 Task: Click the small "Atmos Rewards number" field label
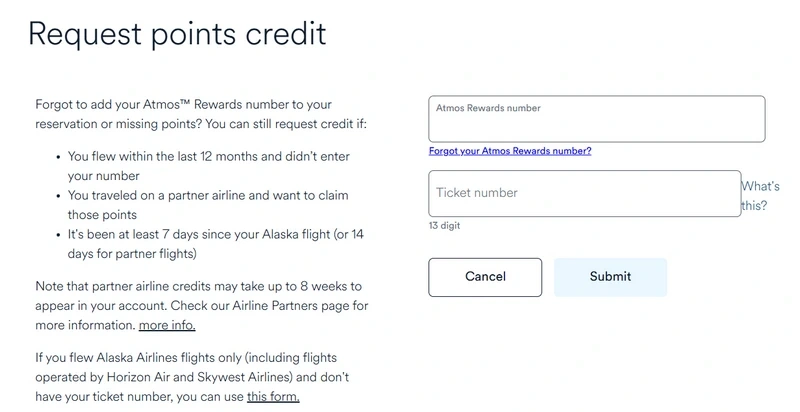(x=487, y=108)
